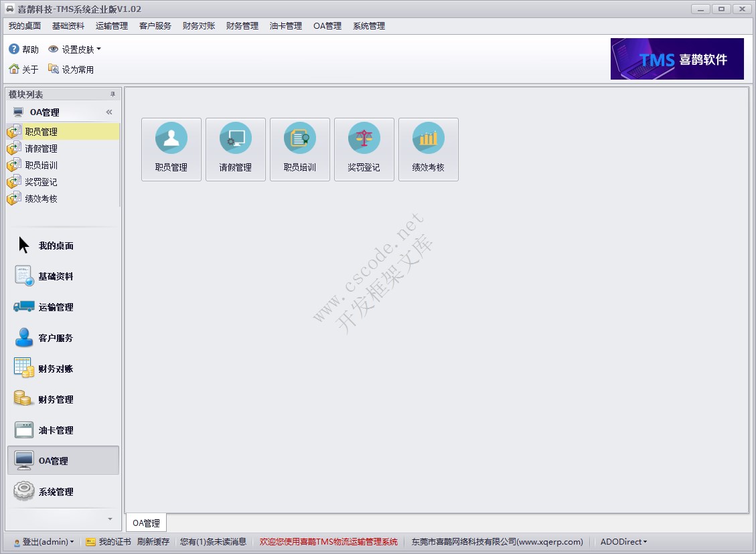Screen dimensions: 756x554
Task: Expand sidebar overflow arrow at bottom
Action: coord(110,519)
